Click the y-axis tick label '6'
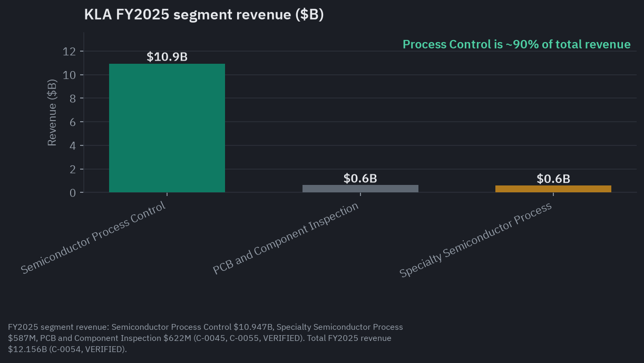The width and height of the screenshot is (644, 363). 73,122
